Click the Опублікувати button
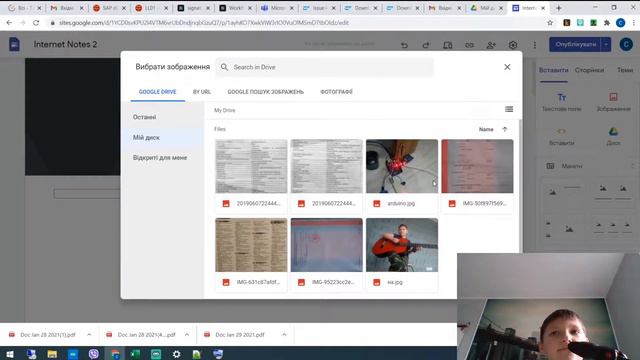This screenshot has width=640, height=360. pyautogui.click(x=575, y=44)
